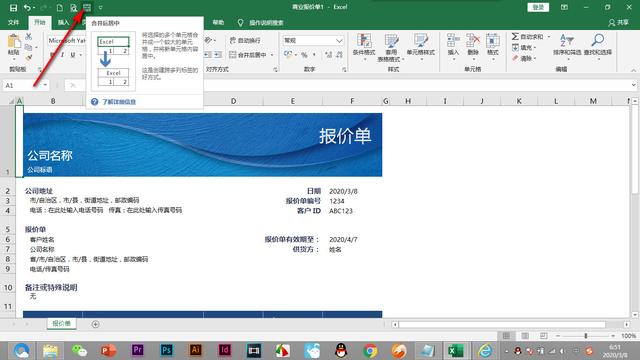Undo the last action
Image resolution: width=640 pixels, height=360 pixels.
[27, 7]
